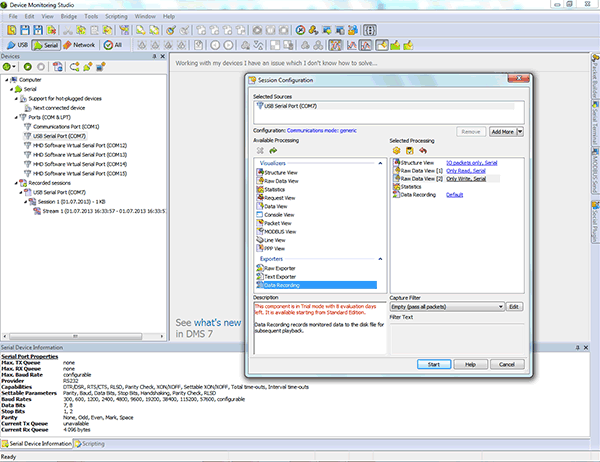
Task: Open the File menu
Action: click(x=13, y=16)
